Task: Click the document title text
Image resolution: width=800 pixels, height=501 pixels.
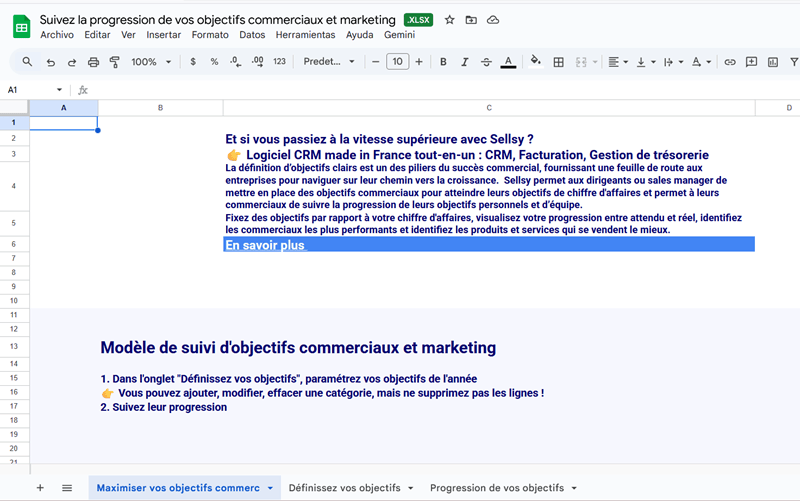Action: (217, 20)
